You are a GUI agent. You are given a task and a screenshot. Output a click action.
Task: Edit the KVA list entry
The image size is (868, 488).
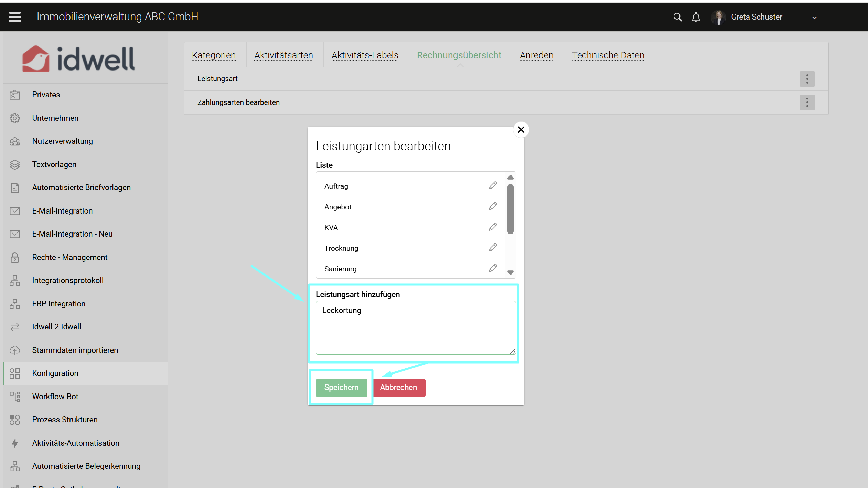point(493,227)
